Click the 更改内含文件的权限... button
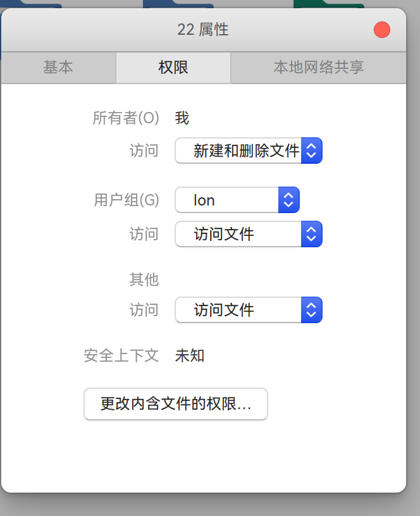 click(176, 404)
